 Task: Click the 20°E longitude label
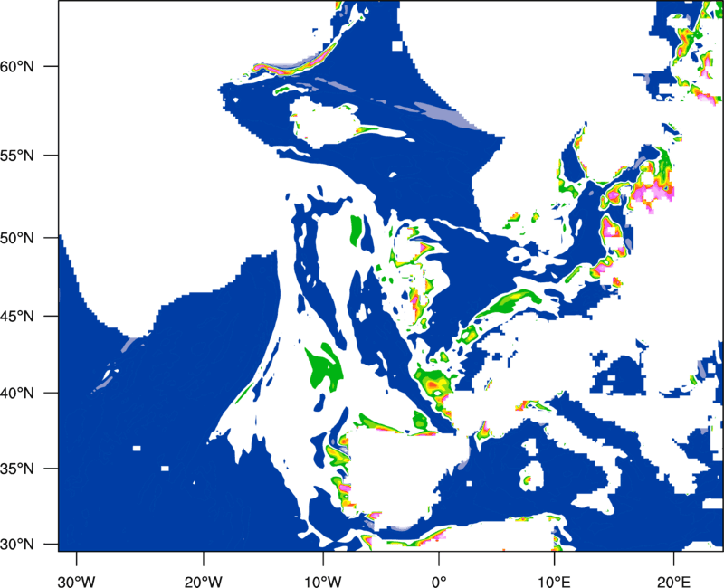point(673,582)
